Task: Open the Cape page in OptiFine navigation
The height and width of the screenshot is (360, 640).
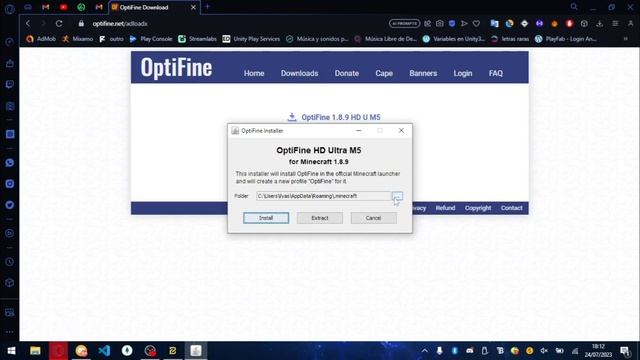Action: (x=384, y=73)
